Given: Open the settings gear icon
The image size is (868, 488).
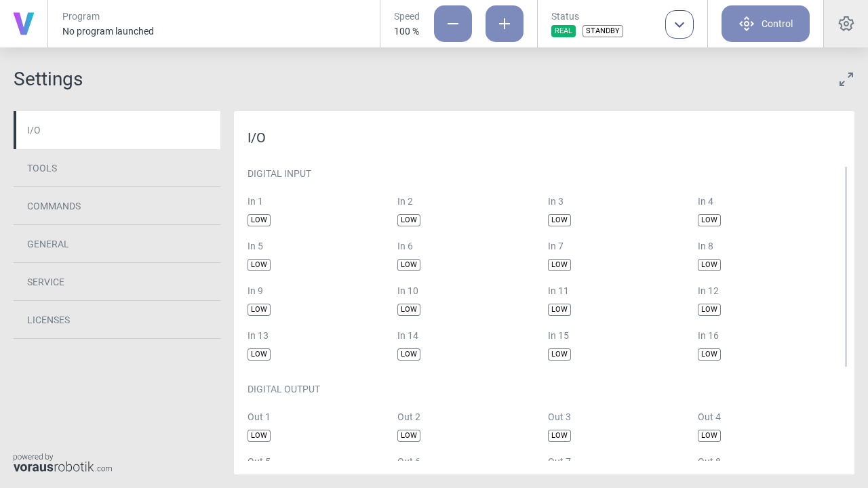Looking at the screenshot, I should (x=846, y=23).
